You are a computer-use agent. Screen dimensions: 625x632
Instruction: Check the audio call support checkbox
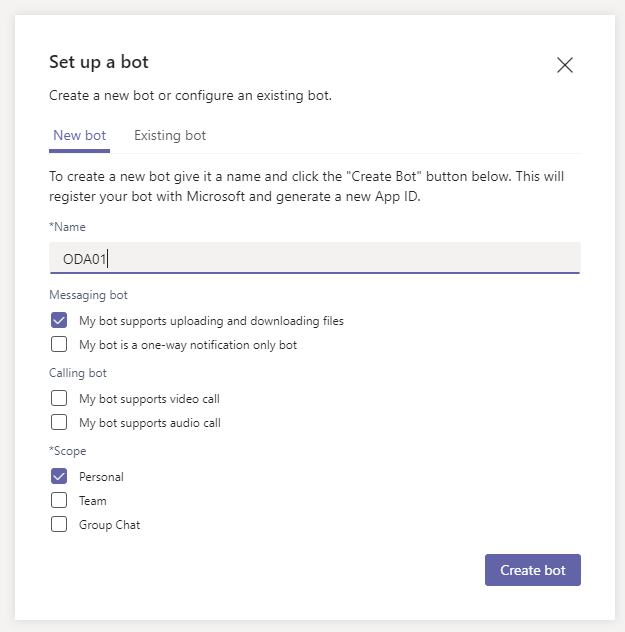[59, 422]
